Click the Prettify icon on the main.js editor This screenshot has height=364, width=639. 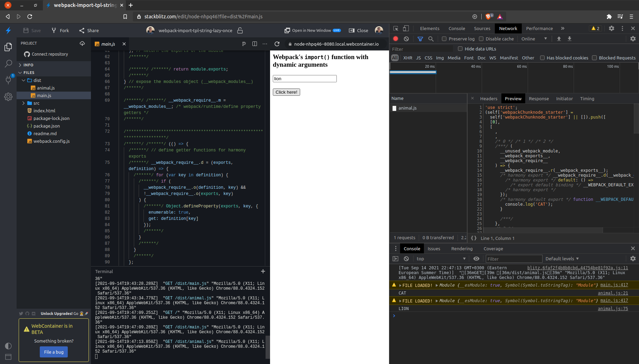pos(244,44)
